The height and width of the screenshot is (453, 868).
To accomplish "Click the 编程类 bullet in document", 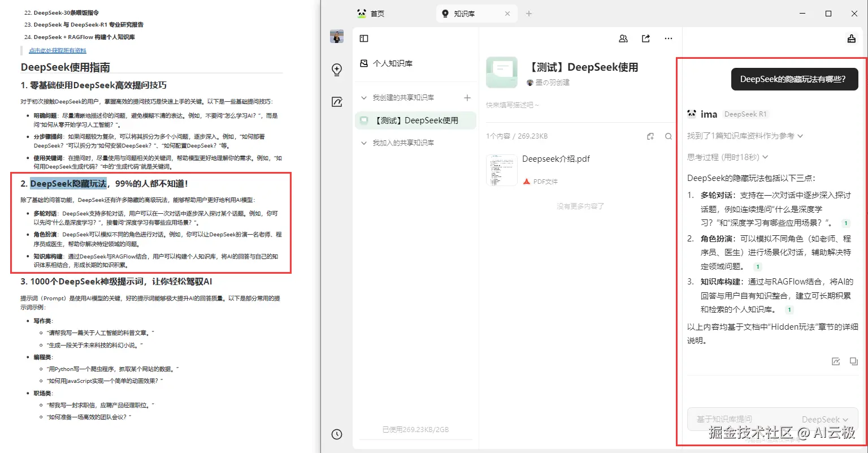I will tap(44, 357).
